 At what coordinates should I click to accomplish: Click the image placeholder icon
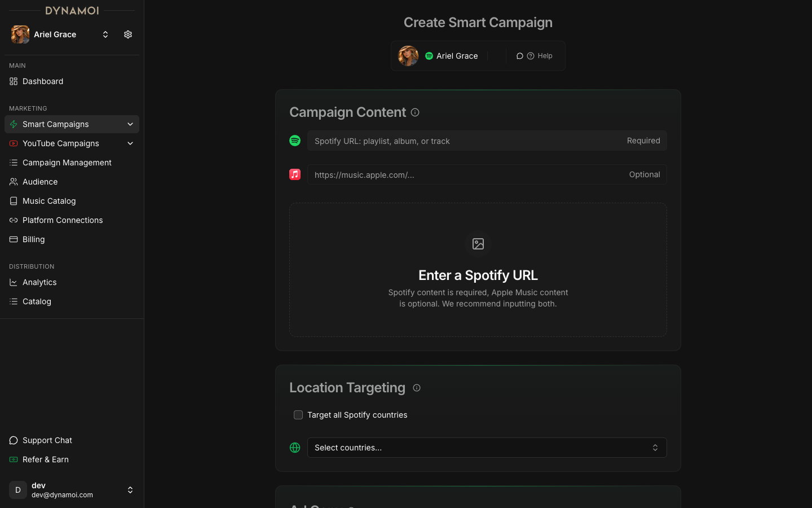(x=478, y=244)
